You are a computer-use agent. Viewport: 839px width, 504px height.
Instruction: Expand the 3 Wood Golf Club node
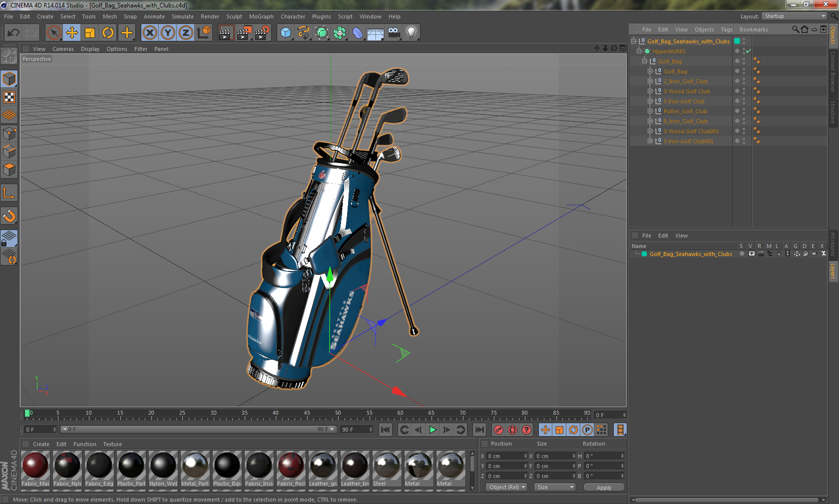pyautogui.click(x=650, y=91)
